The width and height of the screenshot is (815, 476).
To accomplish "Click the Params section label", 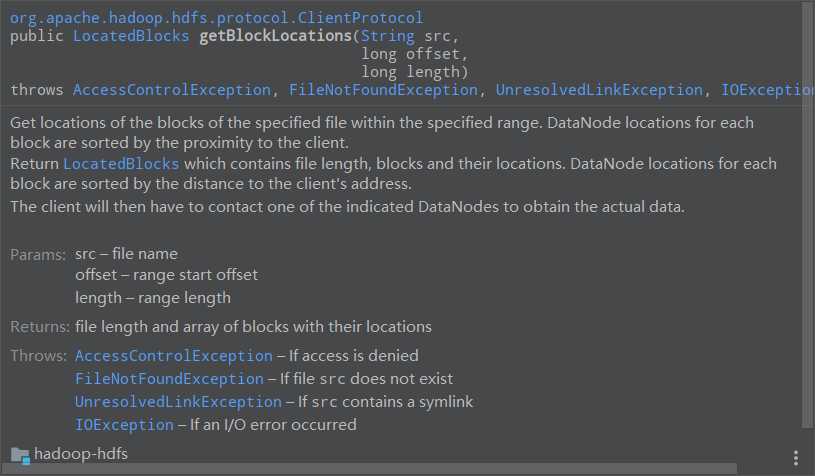I will (38, 255).
